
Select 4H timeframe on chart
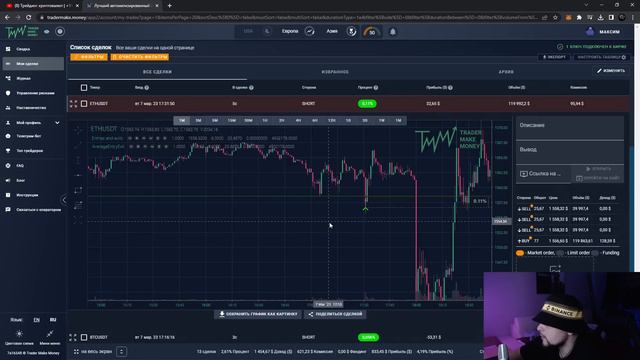point(298,120)
